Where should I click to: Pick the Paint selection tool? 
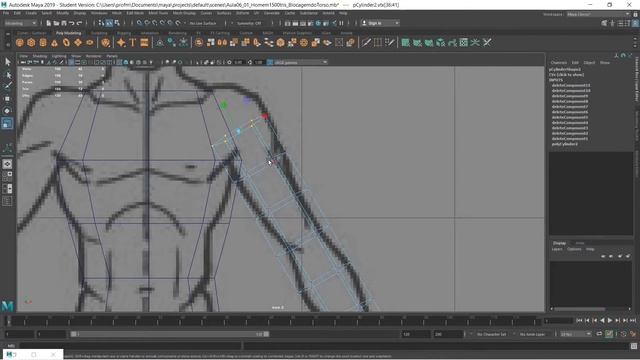click(x=8, y=86)
